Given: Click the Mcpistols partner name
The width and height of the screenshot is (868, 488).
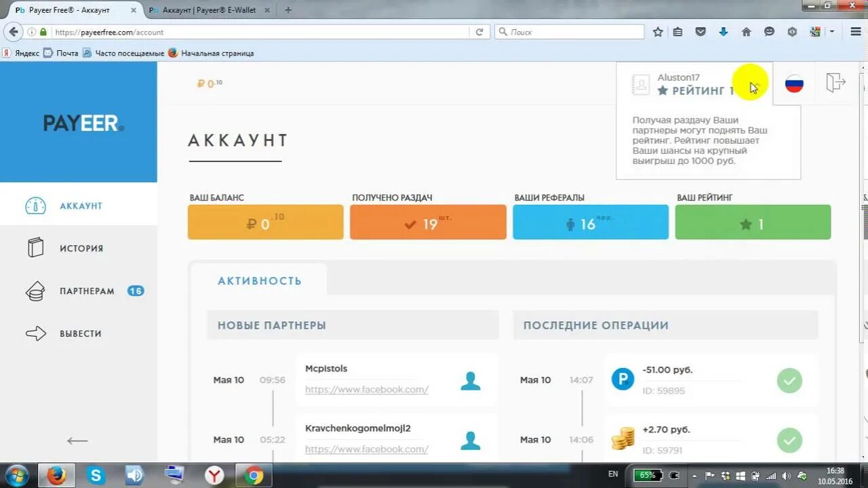Looking at the screenshot, I should [326, 369].
